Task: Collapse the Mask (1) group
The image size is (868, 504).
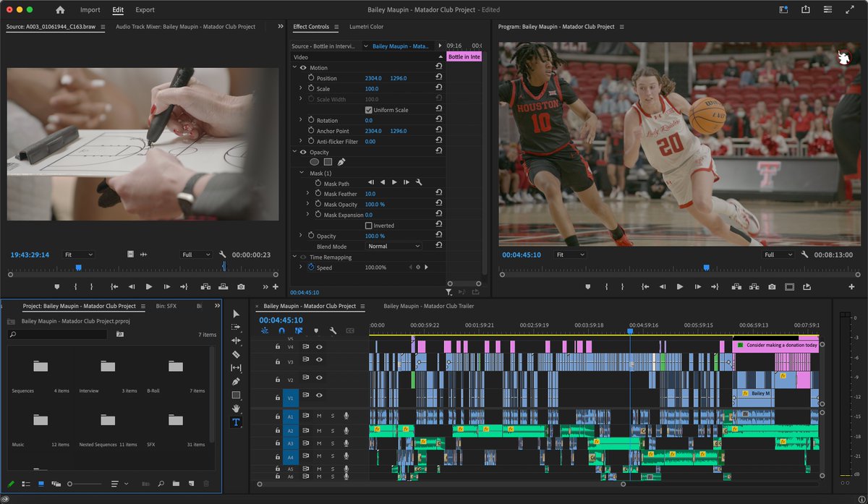Action: [302, 174]
